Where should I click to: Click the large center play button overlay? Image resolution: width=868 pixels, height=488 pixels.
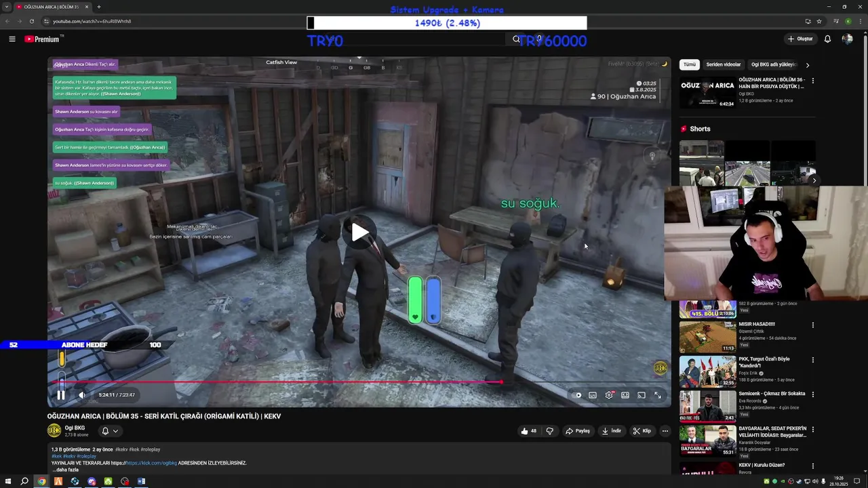(359, 232)
